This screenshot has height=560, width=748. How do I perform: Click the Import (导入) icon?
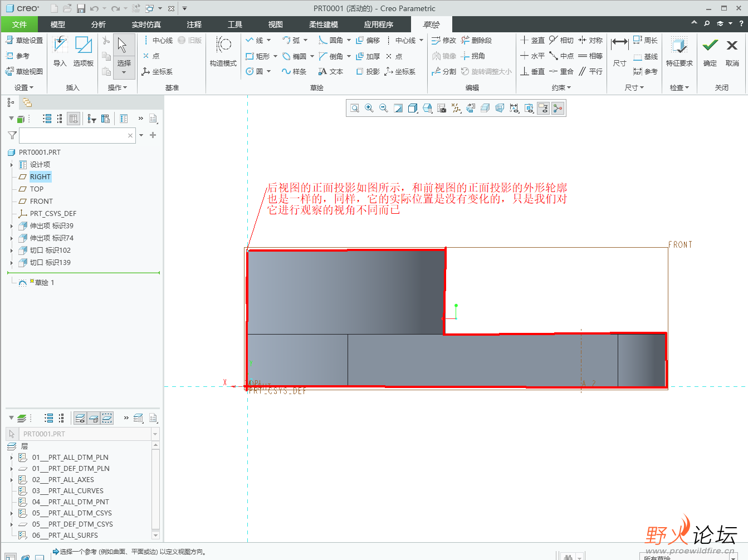(60, 45)
